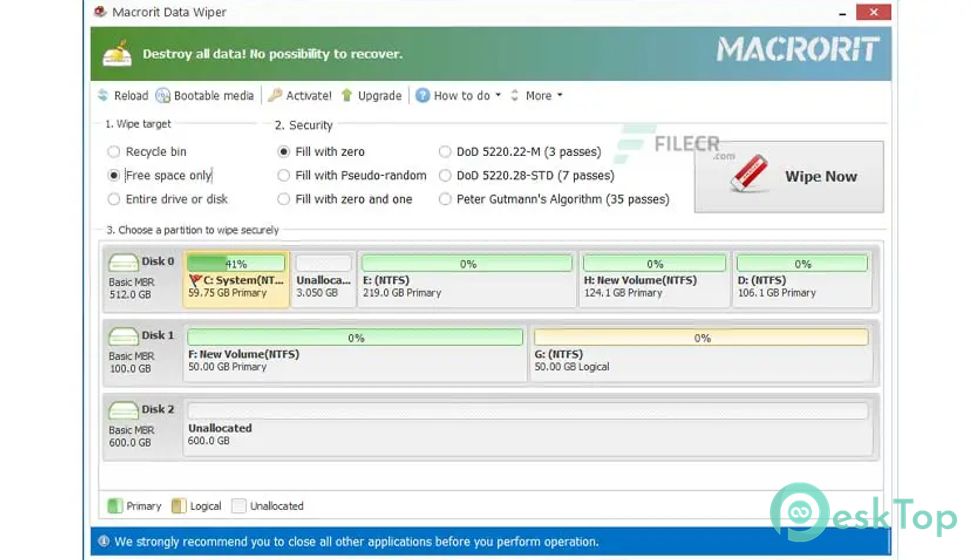The height and width of the screenshot is (560, 980).
Task: Select the Disk 2 Unallocated 600.0 GB space
Action: (x=528, y=428)
